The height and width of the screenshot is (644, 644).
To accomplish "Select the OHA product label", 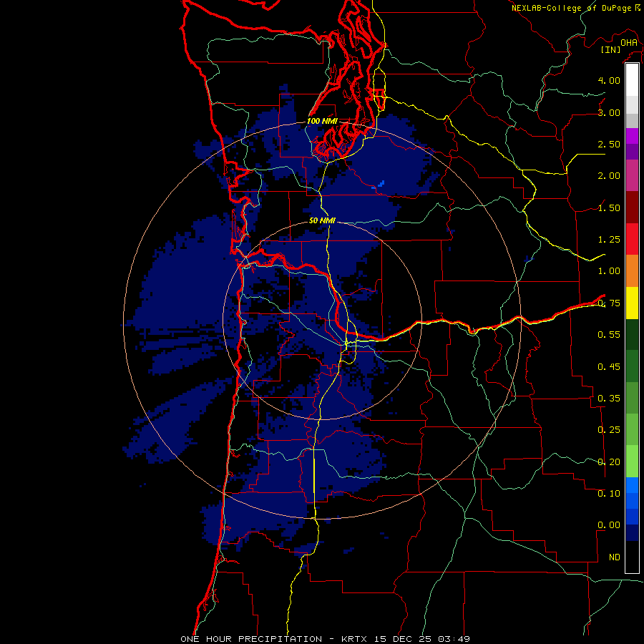I will [629, 43].
